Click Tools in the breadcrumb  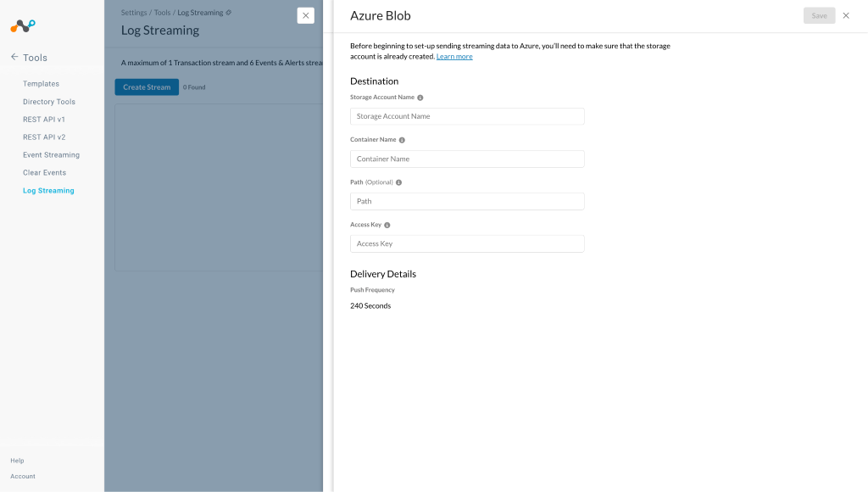(162, 12)
